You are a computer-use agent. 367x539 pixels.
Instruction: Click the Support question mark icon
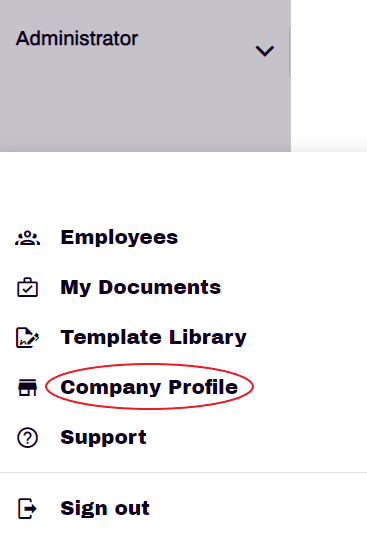27,438
